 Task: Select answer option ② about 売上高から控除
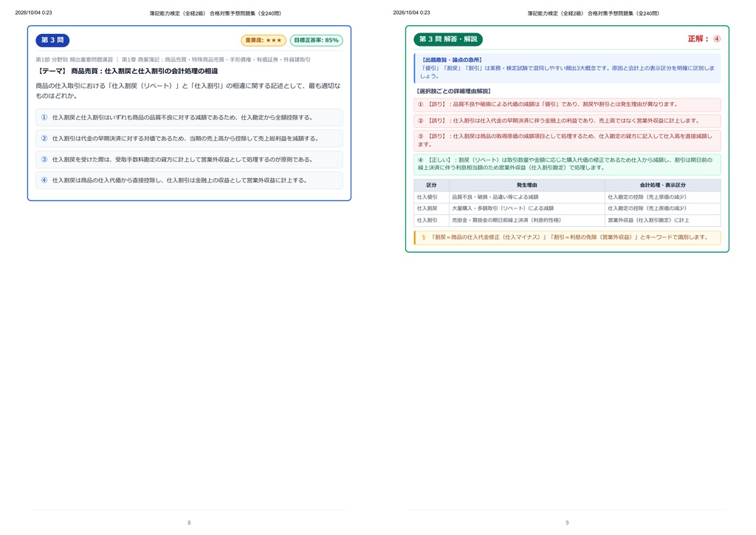[x=189, y=138]
